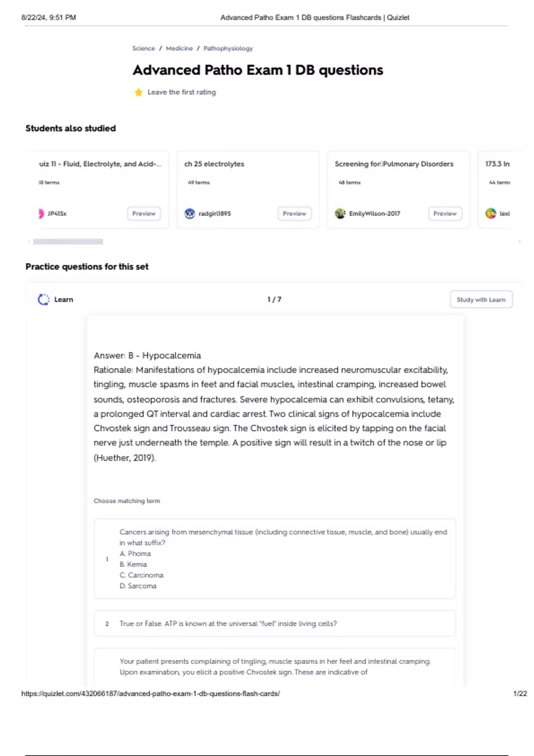Select answer option about mesenchymal tissue cancers
This screenshot has height=756, width=534.
point(275,559)
